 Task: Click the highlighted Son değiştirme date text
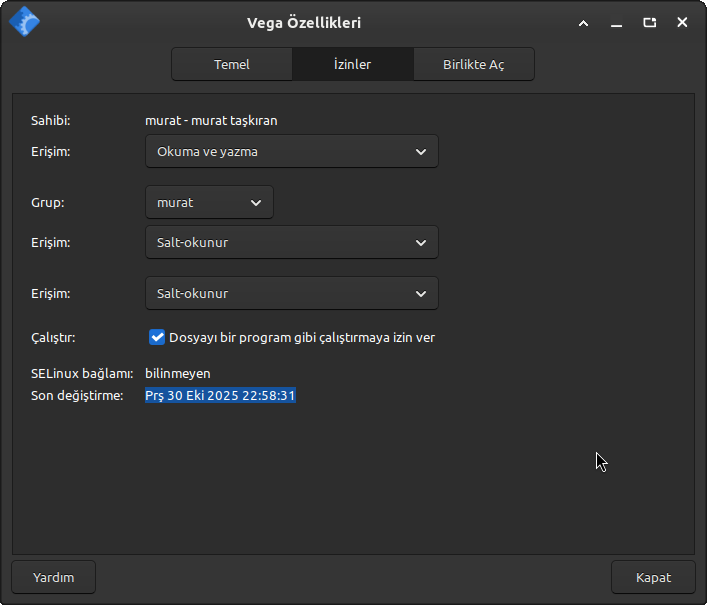(220, 396)
